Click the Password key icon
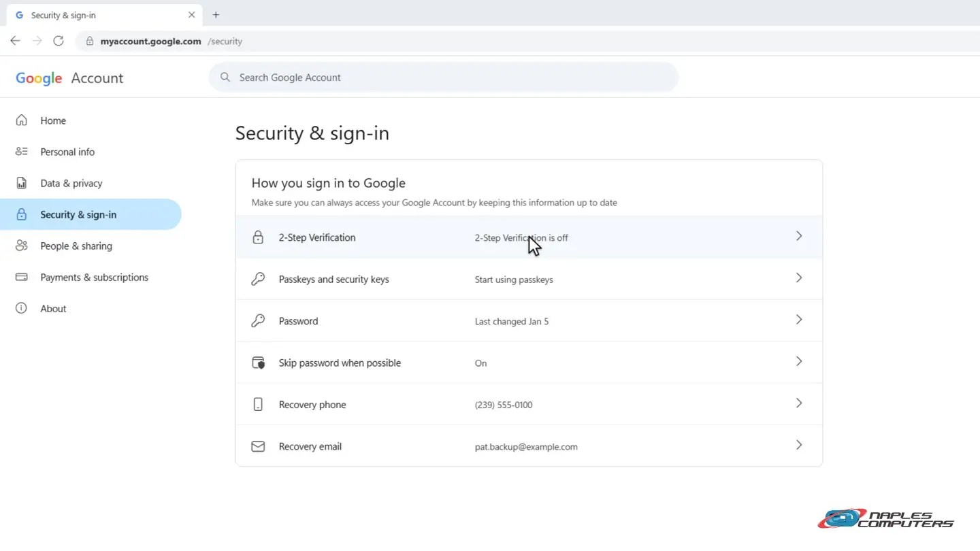This screenshot has width=980, height=551. point(258,321)
